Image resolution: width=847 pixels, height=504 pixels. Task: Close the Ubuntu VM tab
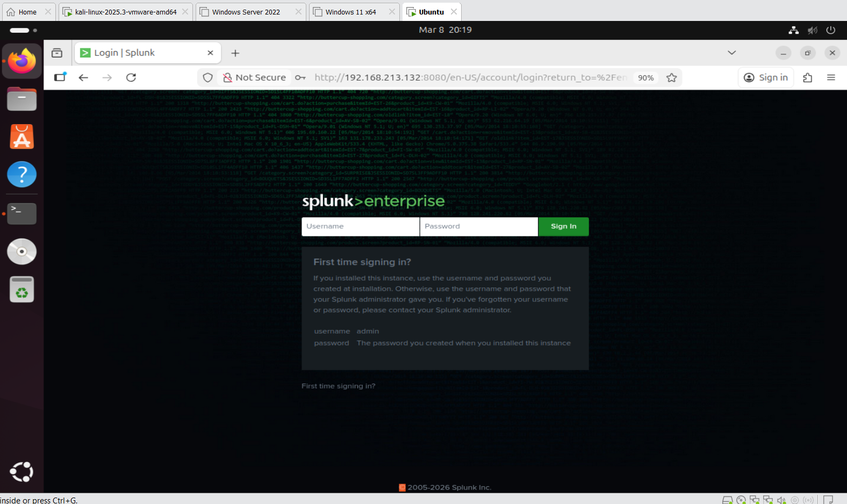tap(454, 12)
